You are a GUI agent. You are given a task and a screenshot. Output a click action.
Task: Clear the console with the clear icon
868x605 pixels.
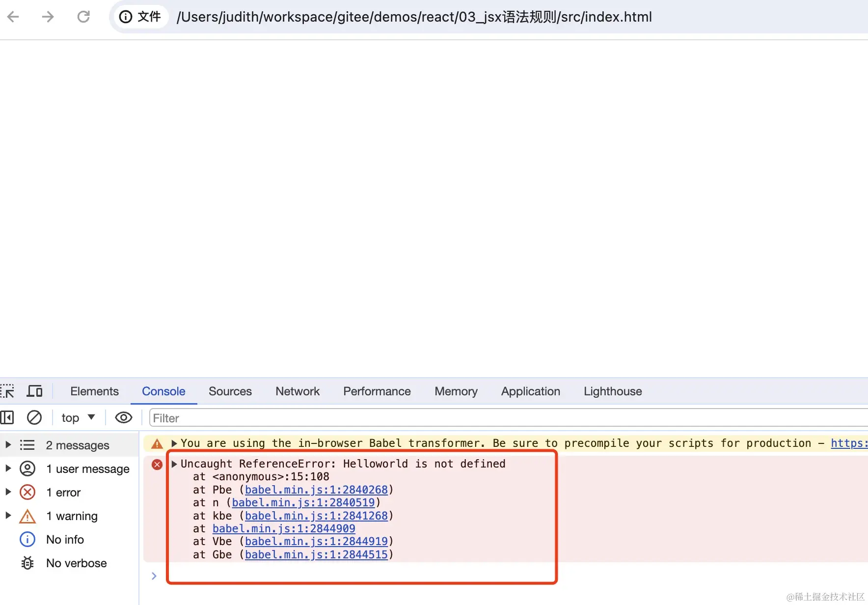tap(34, 418)
